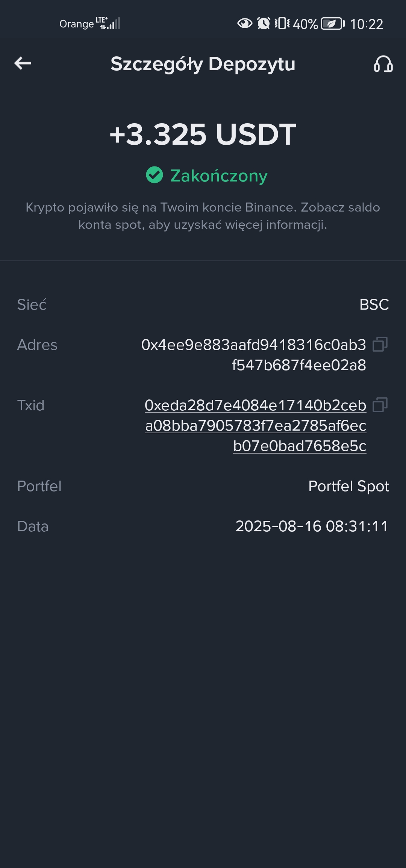The width and height of the screenshot is (406, 868).
Task: Tap the vibrate mode status icon
Action: click(282, 23)
